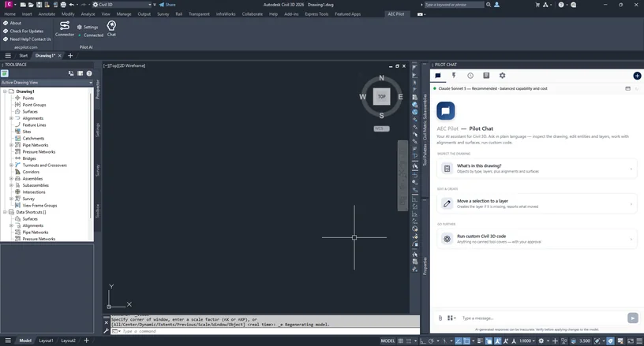The width and height of the screenshot is (644, 346).
Task: Click the Toolspace help question-mark icon
Action: [x=88, y=73]
